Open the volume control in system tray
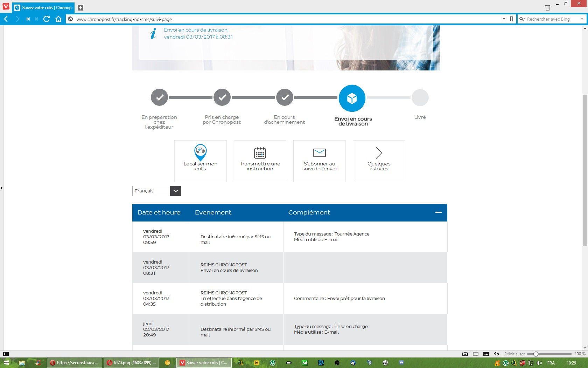Image resolution: width=588 pixels, height=368 pixels. coord(539,363)
